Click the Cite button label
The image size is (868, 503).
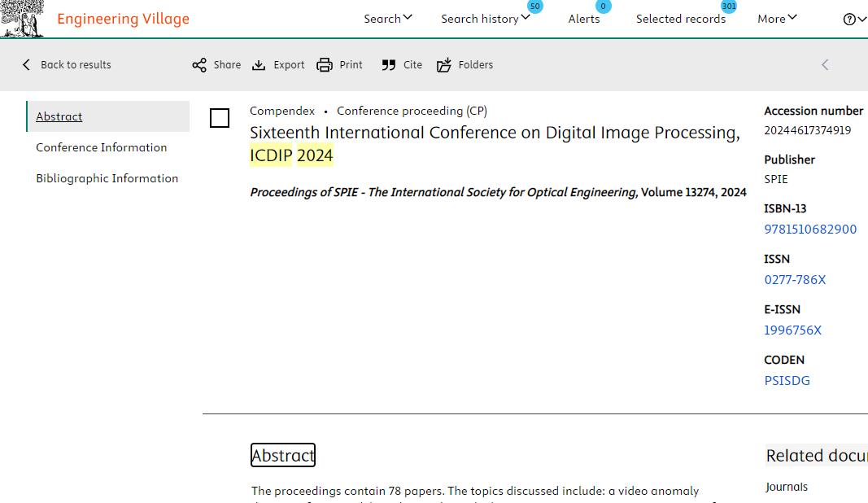[x=413, y=65]
